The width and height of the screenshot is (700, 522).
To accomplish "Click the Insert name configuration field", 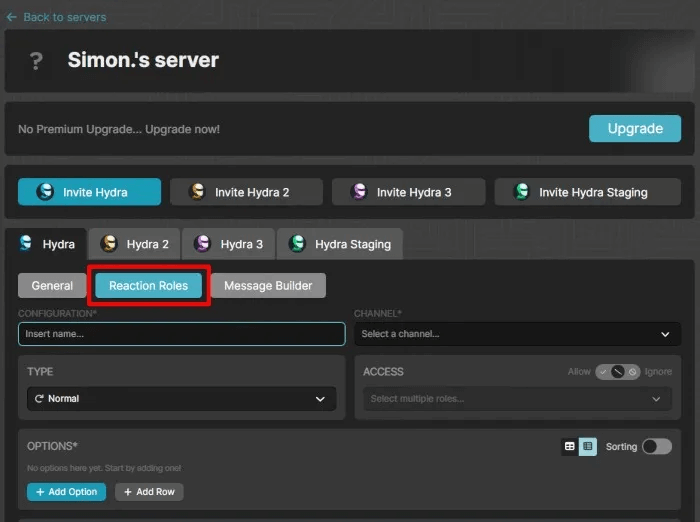I will pos(182,334).
